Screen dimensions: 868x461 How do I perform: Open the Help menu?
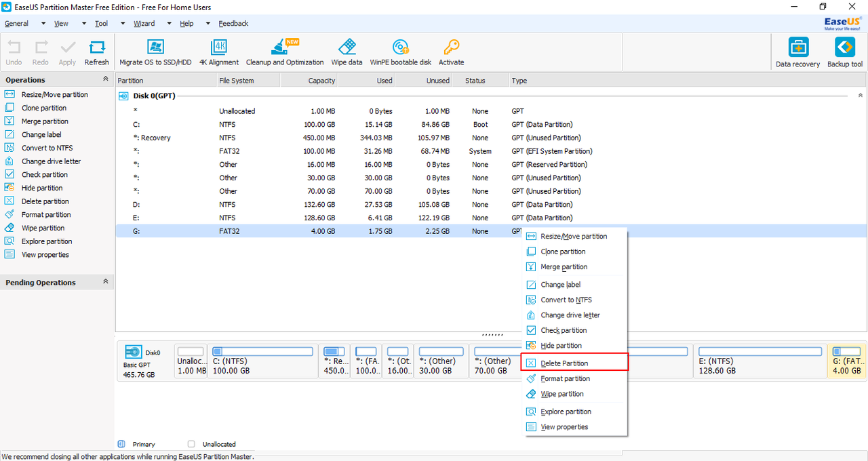(186, 23)
